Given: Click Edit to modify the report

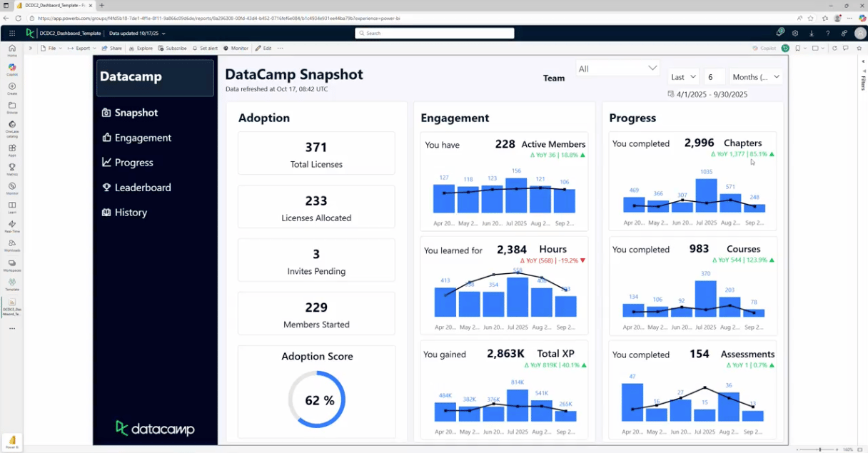Looking at the screenshot, I should 263,49.
